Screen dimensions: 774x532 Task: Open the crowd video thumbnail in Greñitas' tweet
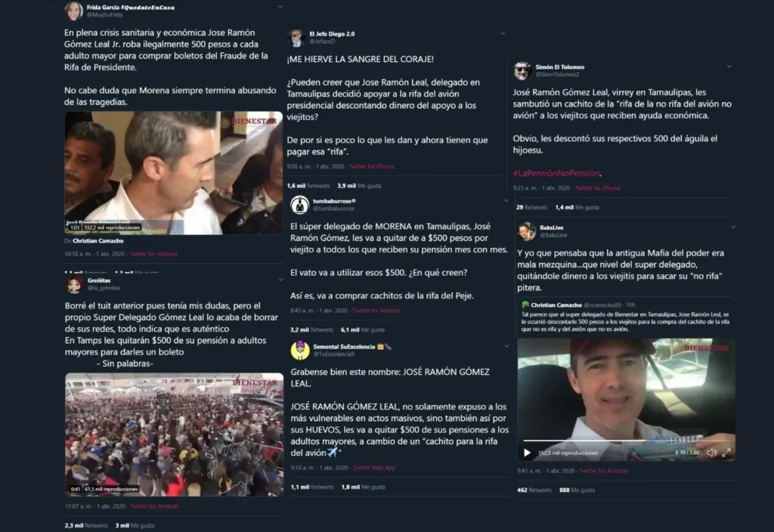tap(175, 435)
